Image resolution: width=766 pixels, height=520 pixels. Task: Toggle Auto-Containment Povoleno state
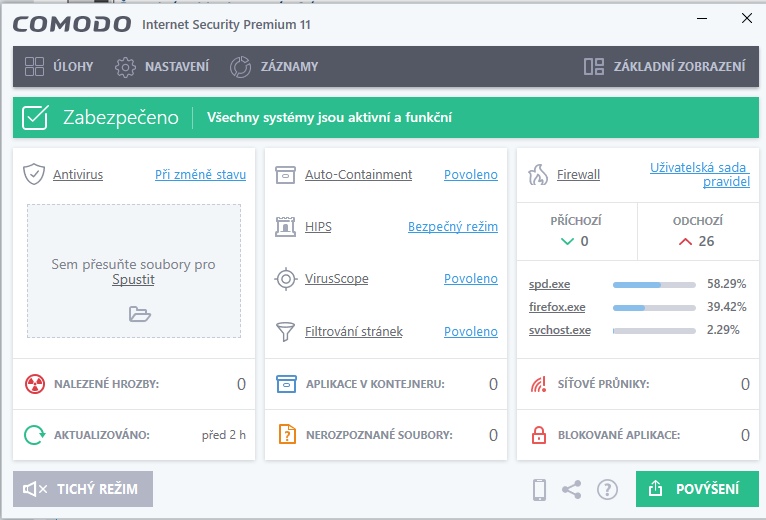[470, 175]
